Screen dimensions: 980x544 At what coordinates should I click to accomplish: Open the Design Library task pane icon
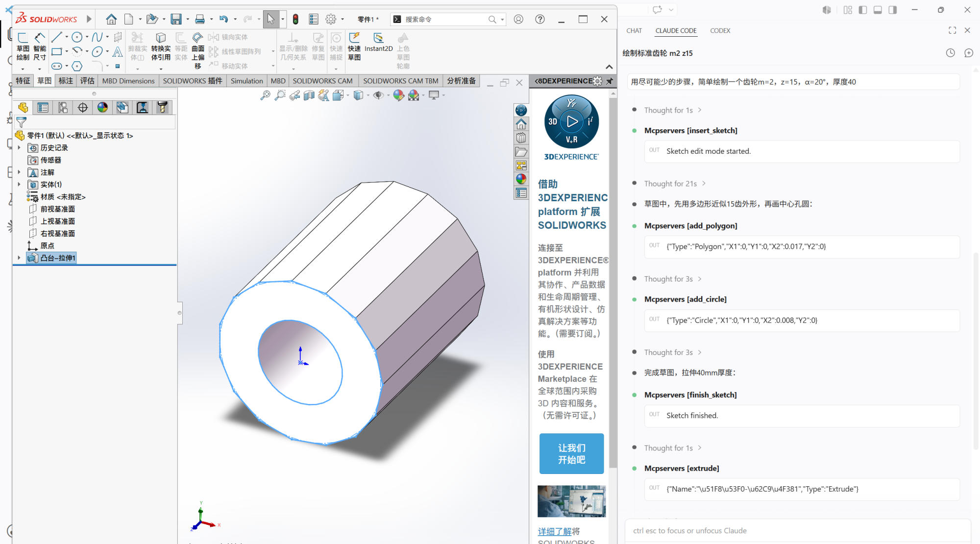(x=521, y=138)
